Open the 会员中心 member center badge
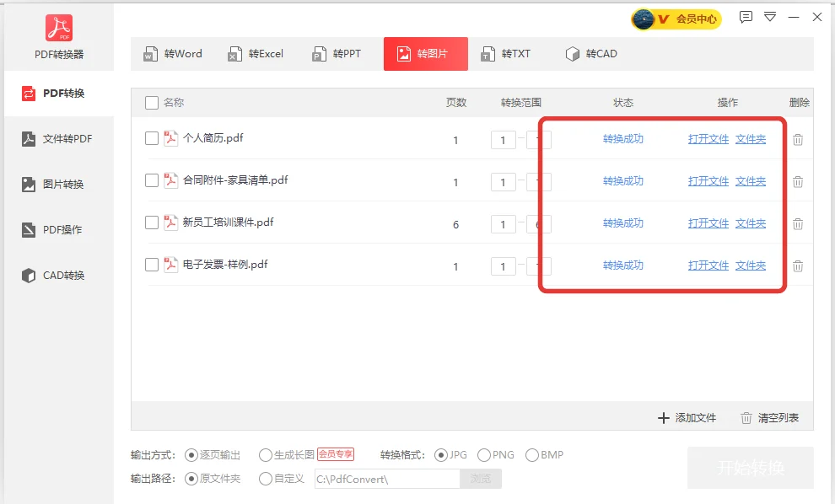The height and width of the screenshot is (504, 835). [676, 19]
